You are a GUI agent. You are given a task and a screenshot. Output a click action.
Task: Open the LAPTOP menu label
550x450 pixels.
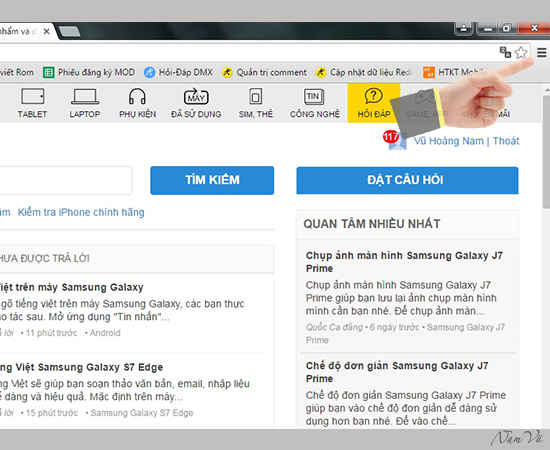tap(85, 114)
